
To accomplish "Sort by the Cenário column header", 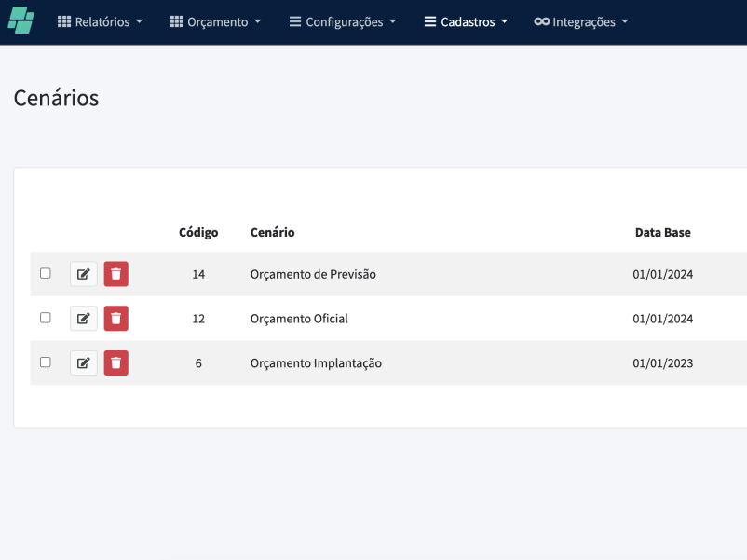I will click(x=272, y=232).
